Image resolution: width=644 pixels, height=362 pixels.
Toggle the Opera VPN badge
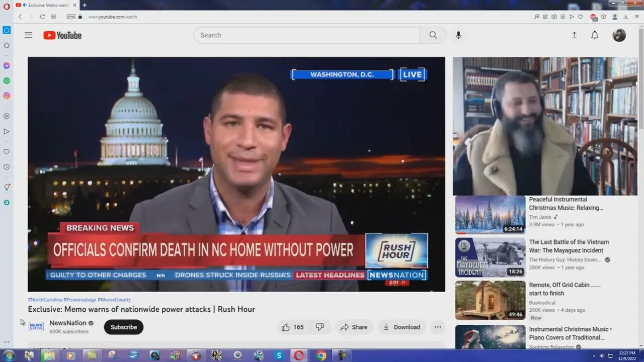coord(71,17)
